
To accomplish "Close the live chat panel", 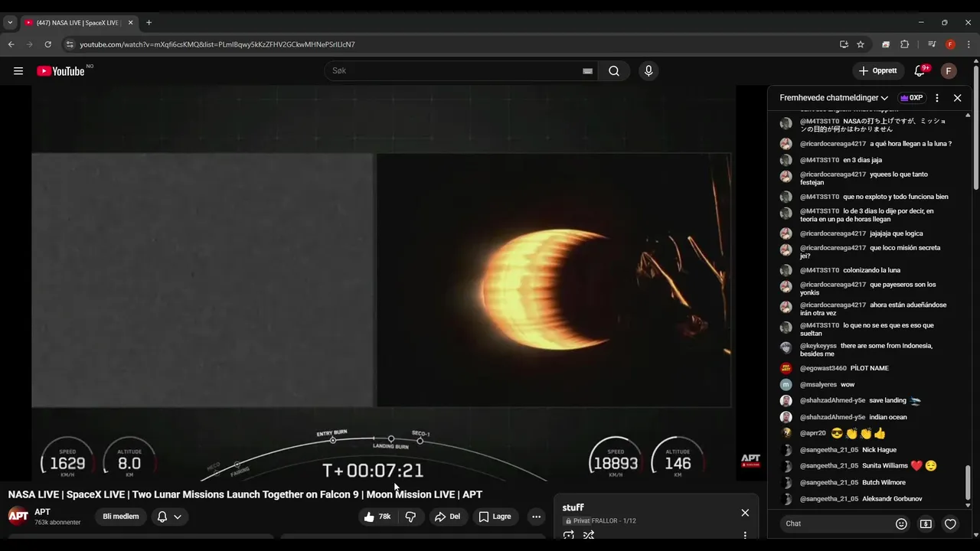I will [957, 98].
